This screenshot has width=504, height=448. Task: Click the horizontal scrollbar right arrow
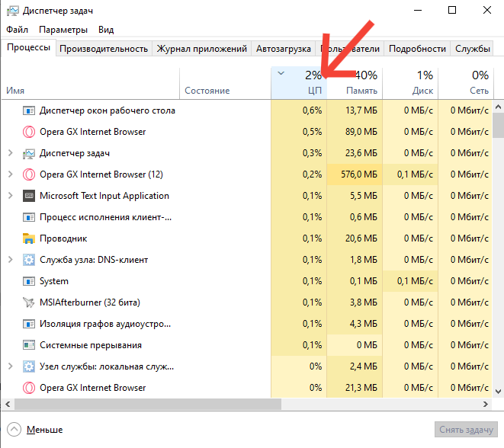pos(486,405)
